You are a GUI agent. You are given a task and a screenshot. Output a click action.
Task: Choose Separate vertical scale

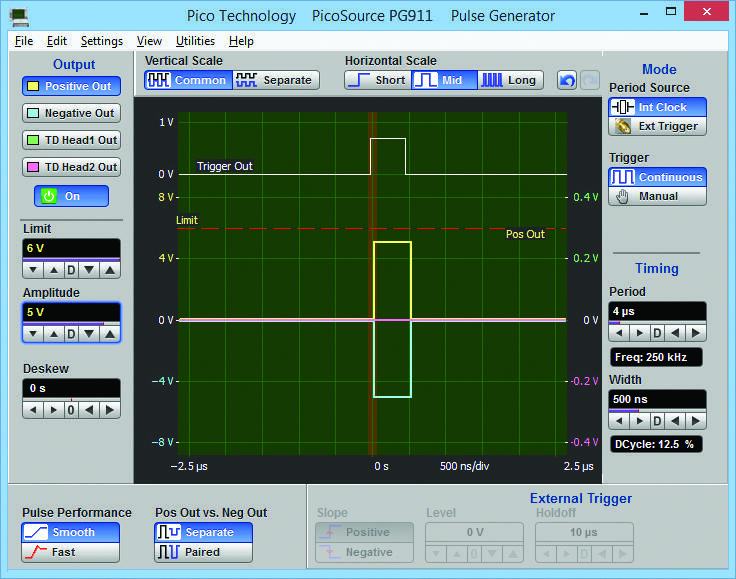click(x=275, y=80)
